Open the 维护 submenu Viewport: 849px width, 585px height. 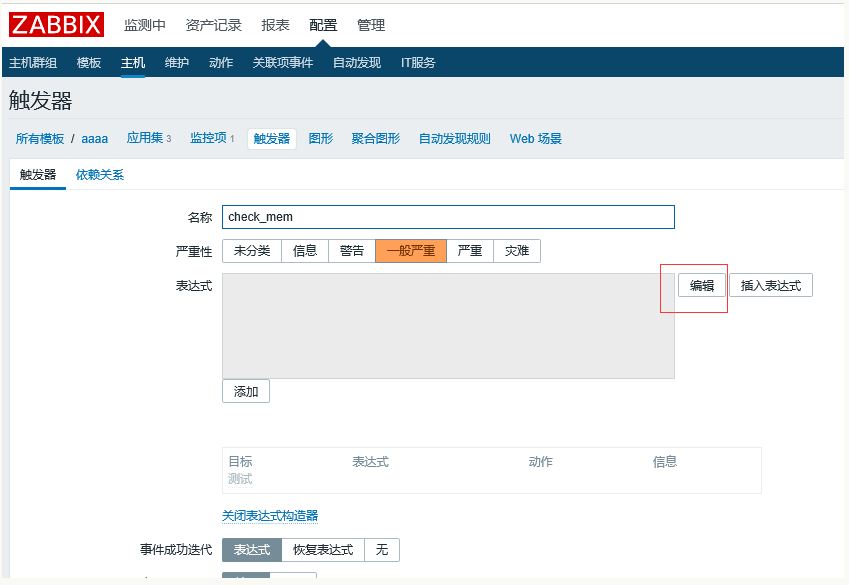[177, 63]
